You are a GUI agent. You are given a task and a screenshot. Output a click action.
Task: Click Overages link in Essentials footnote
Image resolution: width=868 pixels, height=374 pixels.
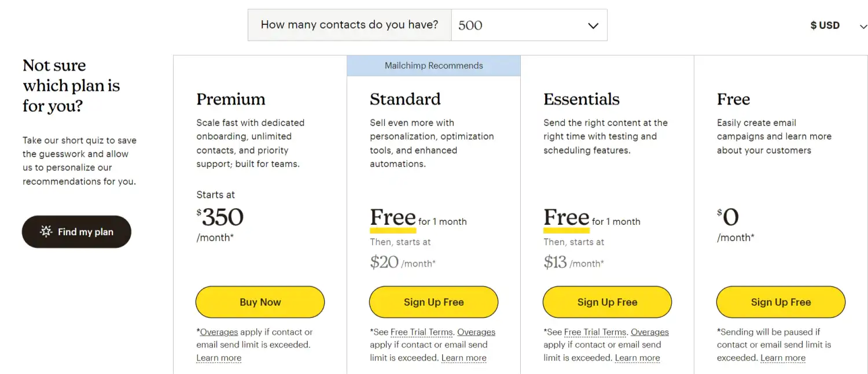[x=650, y=332]
